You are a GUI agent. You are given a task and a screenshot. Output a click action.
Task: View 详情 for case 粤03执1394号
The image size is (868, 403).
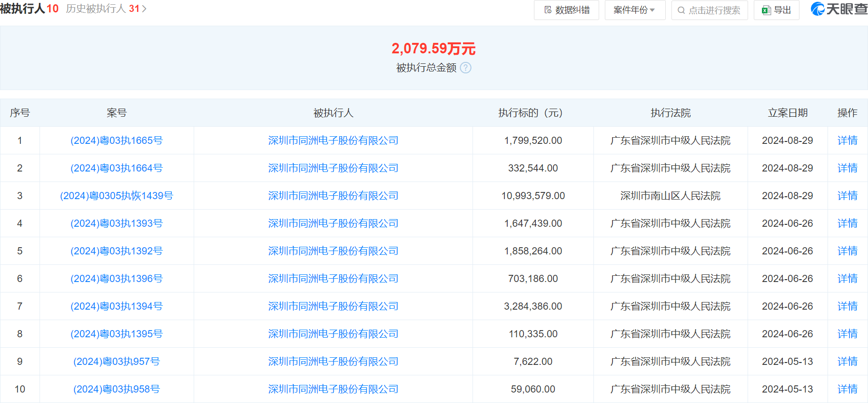click(x=848, y=306)
